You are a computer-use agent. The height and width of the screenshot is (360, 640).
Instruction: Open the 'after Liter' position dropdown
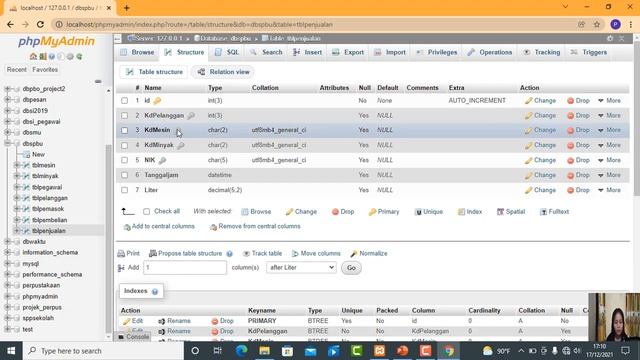pyautogui.click(x=301, y=268)
